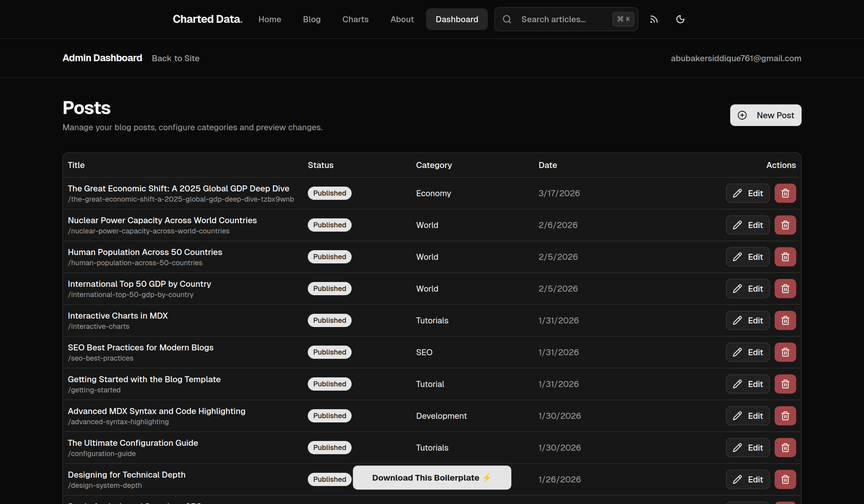
Task: Edit the International Top 50 GDP post
Action: (747, 289)
